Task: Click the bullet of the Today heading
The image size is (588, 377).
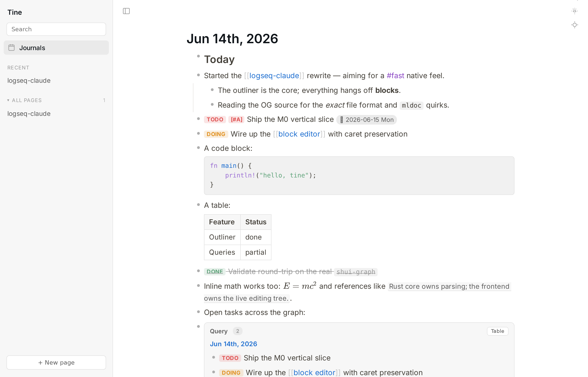Action: coord(198,56)
